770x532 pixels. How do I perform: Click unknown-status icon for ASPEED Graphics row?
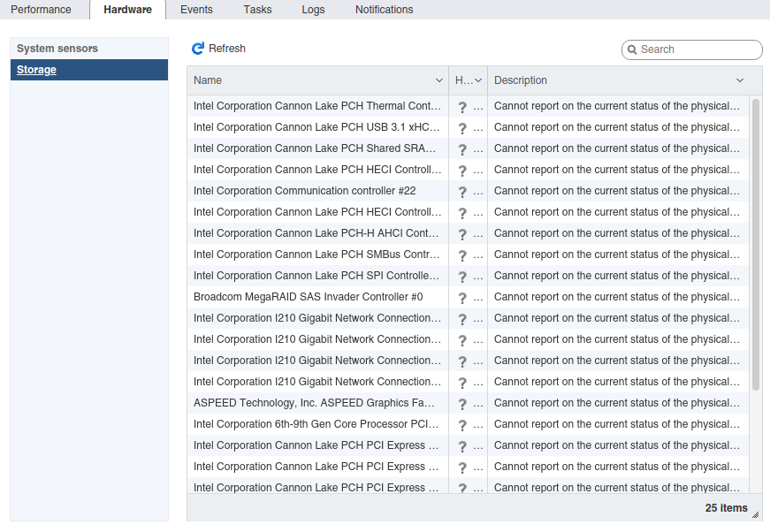tap(461, 404)
